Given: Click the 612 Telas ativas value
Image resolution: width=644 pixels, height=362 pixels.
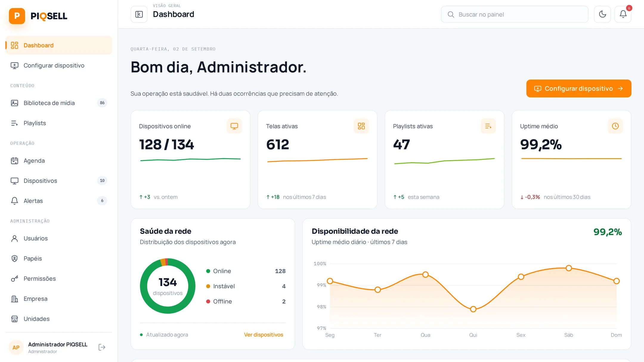Looking at the screenshot, I should pos(278,145).
